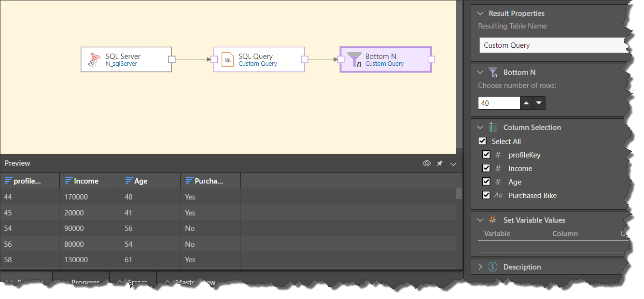Collapse the Preview panel with chevron
The height and width of the screenshot is (299, 644).
[453, 164]
